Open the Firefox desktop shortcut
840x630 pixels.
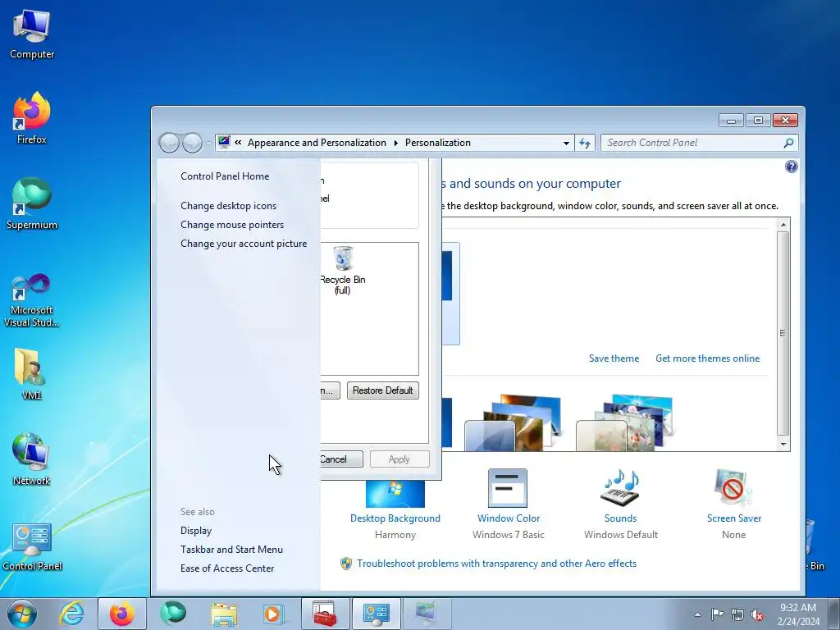(x=32, y=118)
